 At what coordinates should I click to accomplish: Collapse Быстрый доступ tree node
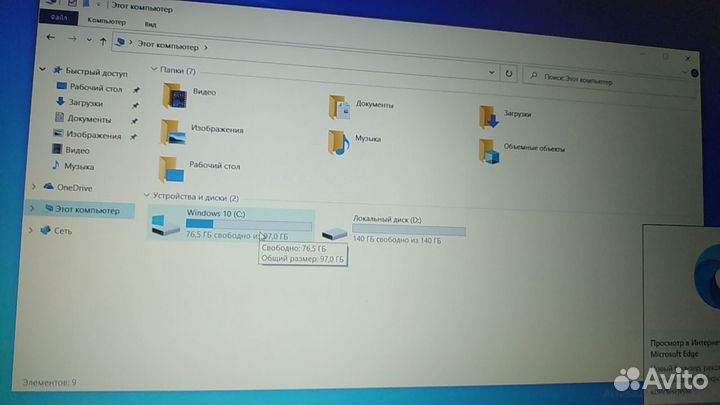(42, 69)
